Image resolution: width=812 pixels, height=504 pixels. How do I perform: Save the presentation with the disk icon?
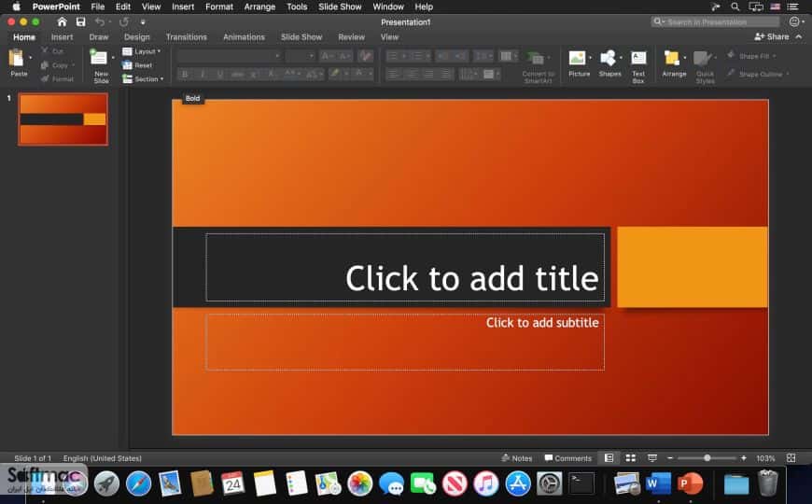81,21
